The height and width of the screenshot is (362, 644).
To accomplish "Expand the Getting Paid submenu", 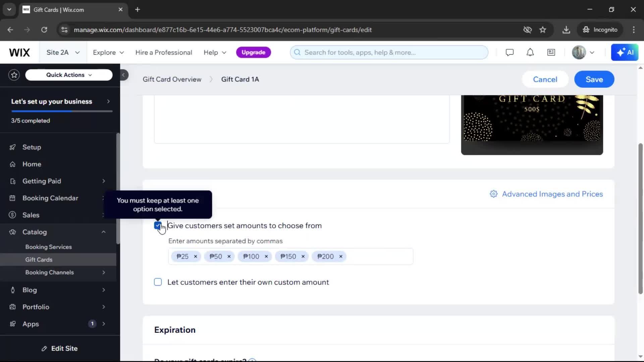I will [104, 181].
